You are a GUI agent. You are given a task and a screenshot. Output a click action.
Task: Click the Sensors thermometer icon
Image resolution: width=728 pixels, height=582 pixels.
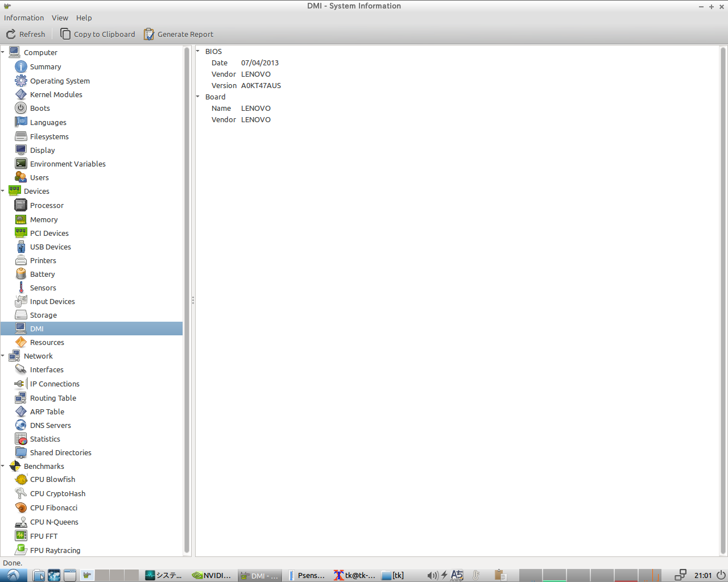(21, 288)
